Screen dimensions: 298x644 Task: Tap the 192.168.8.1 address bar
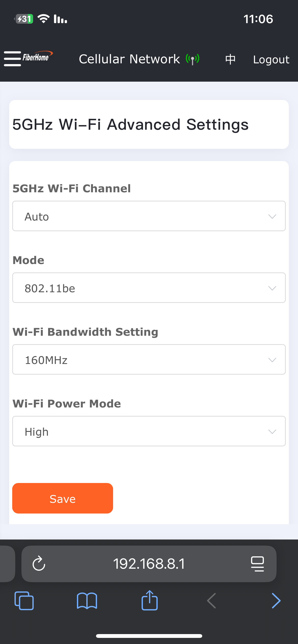tap(149, 564)
